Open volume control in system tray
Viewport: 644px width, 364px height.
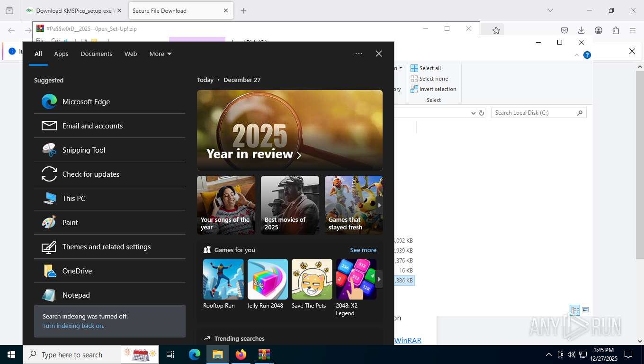[571, 355]
